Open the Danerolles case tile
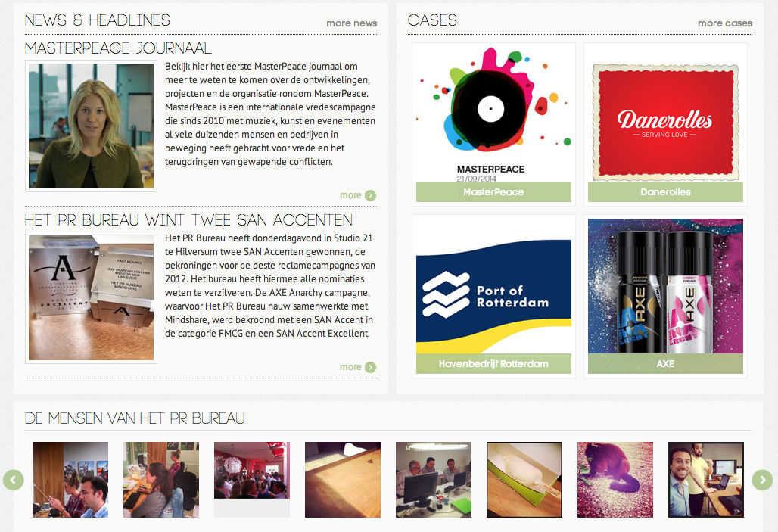This screenshot has width=778, height=532. [x=665, y=124]
